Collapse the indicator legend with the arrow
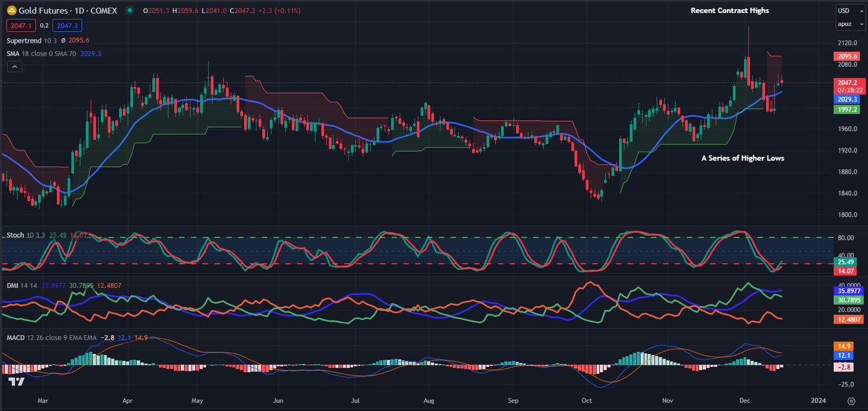 click(x=15, y=66)
